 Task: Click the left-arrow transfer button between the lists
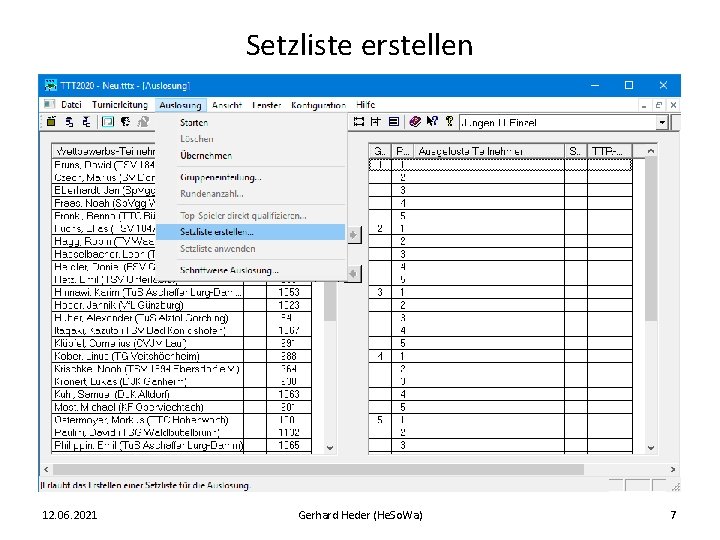(x=354, y=274)
